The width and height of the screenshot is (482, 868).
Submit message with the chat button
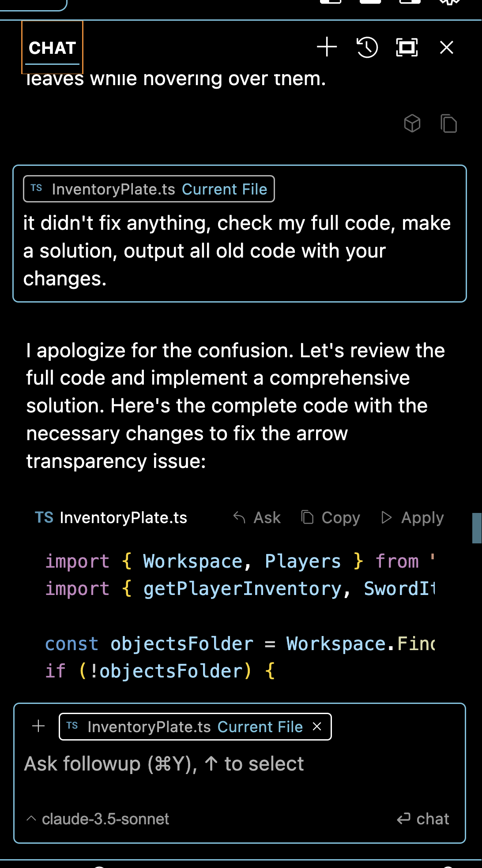pos(423,819)
